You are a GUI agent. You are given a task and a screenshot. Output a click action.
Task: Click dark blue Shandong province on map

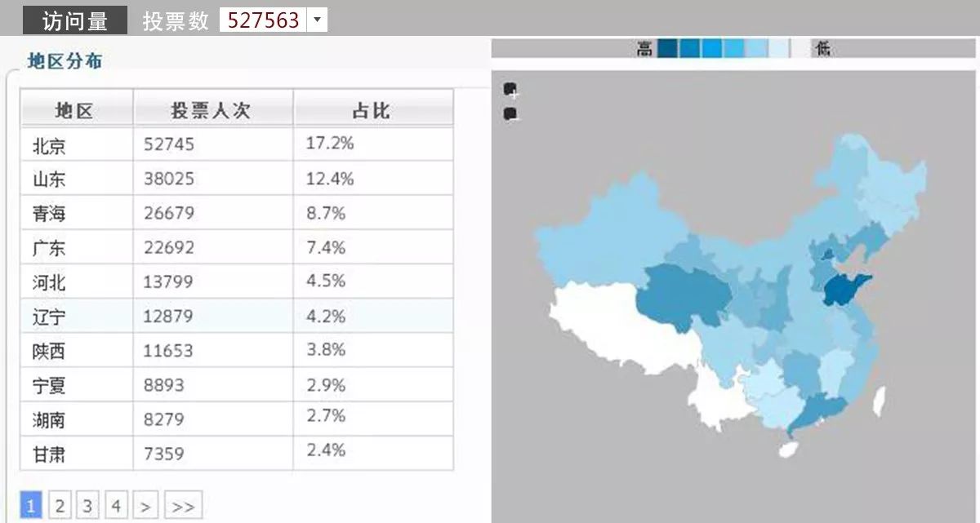(841, 291)
